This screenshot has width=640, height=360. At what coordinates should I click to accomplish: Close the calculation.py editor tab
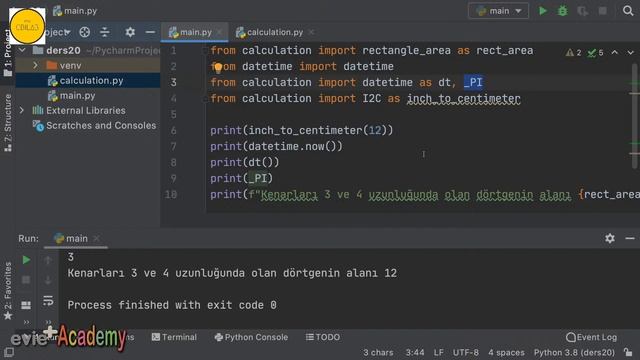(311, 32)
